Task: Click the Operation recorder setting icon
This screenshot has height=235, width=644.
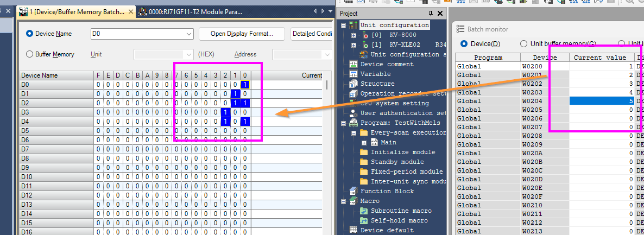Action: coord(353,94)
